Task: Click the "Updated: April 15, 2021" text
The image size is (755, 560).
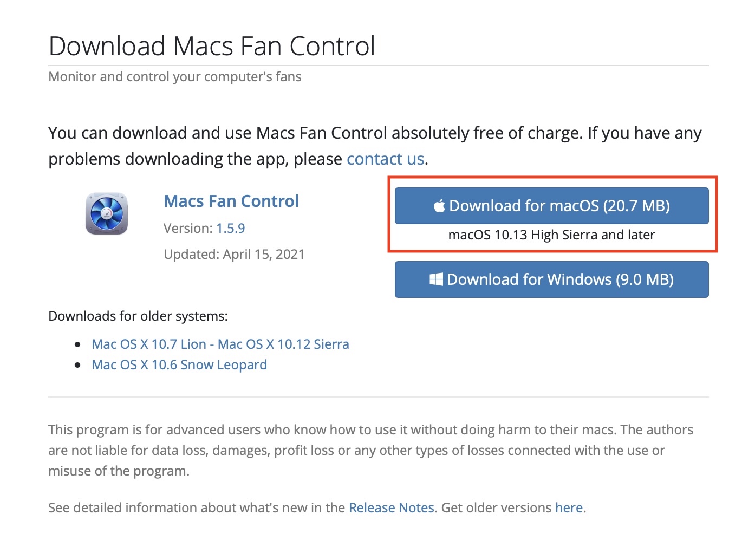Action: [234, 255]
